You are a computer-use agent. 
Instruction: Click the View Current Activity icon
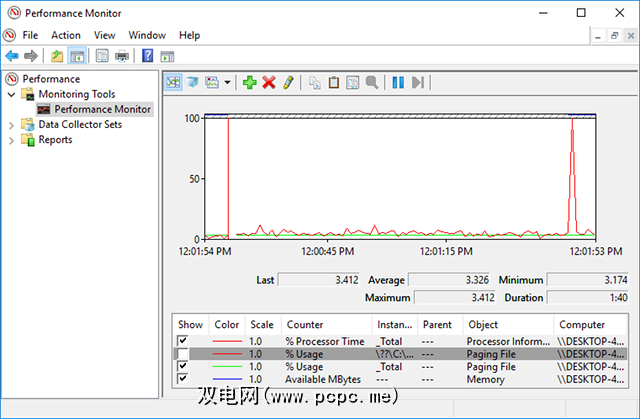[x=173, y=82]
